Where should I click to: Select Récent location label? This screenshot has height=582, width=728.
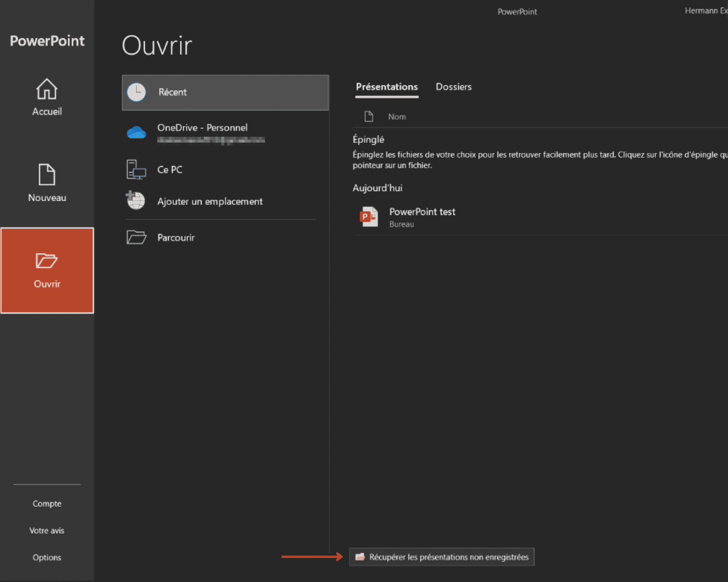pyautogui.click(x=173, y=92)
